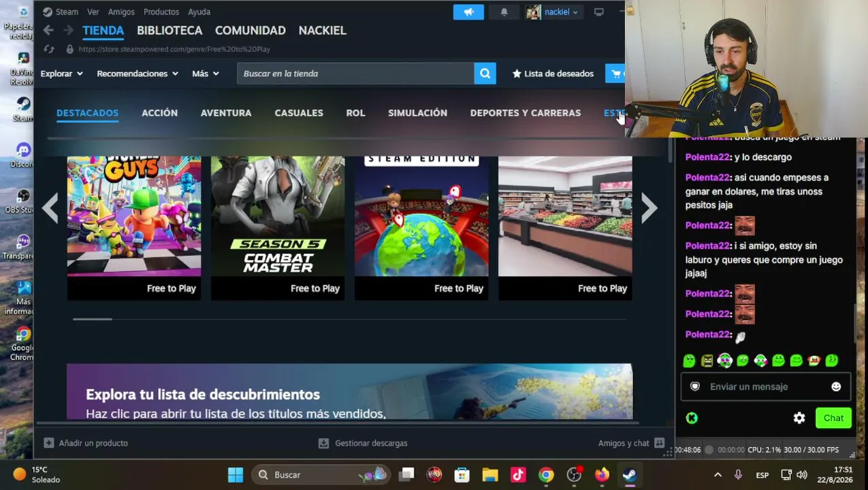
Task: Show hidden system tray icons chevron
Action: coord(718,475)
